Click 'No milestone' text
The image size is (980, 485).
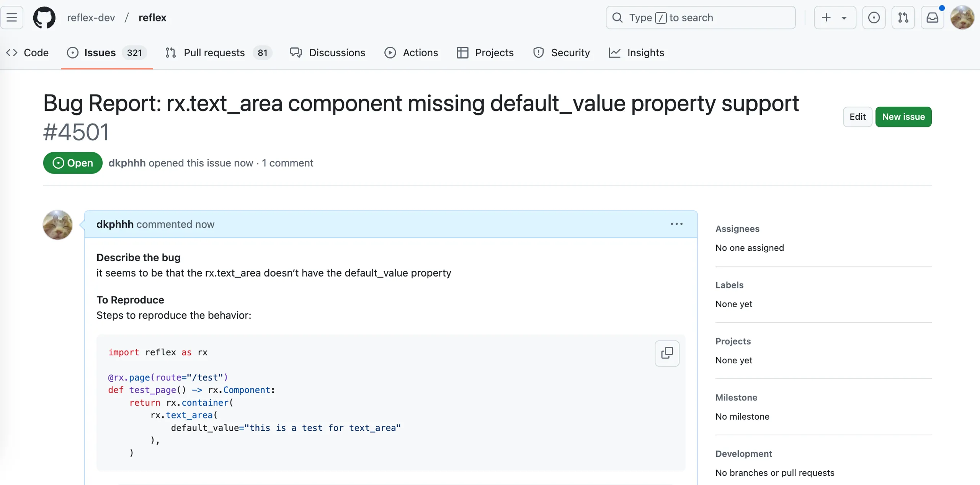(x=742, y=417)
